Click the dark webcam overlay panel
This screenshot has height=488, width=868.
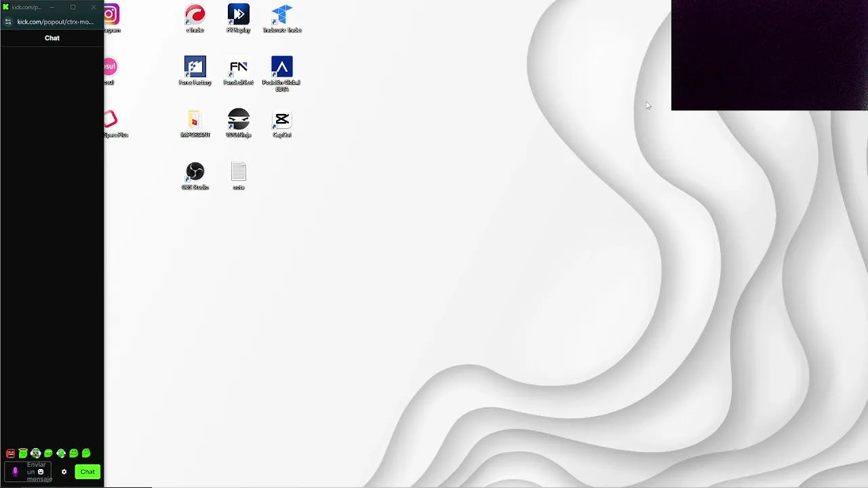[x=770, y=55]
